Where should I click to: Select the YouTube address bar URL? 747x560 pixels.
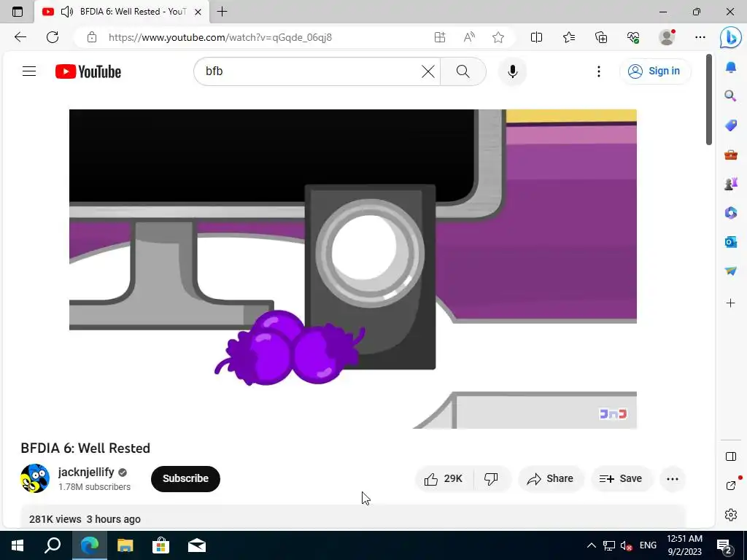pos(220,37)
